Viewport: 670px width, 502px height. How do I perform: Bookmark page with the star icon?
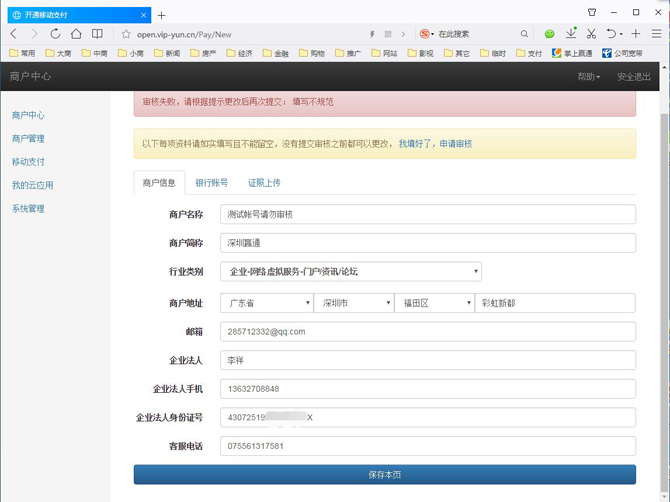pos(126,34)
